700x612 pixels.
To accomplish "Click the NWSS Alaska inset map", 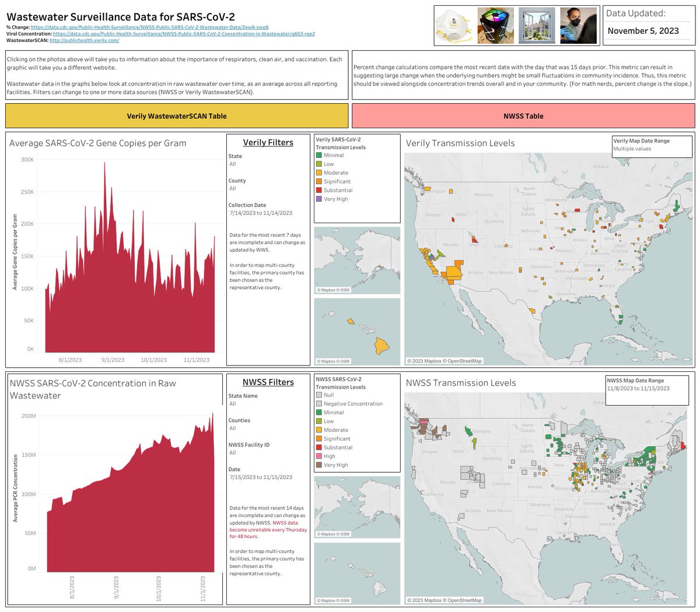I will click(357, 507).
